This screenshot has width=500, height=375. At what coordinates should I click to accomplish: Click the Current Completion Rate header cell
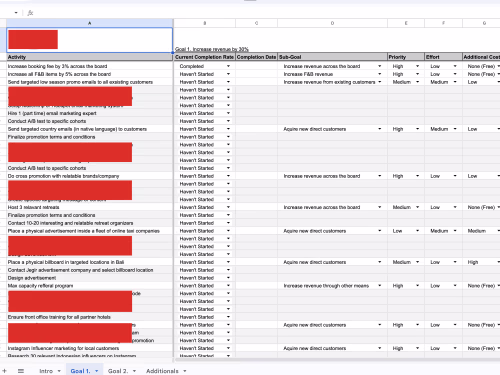click(x=204, y=57)
